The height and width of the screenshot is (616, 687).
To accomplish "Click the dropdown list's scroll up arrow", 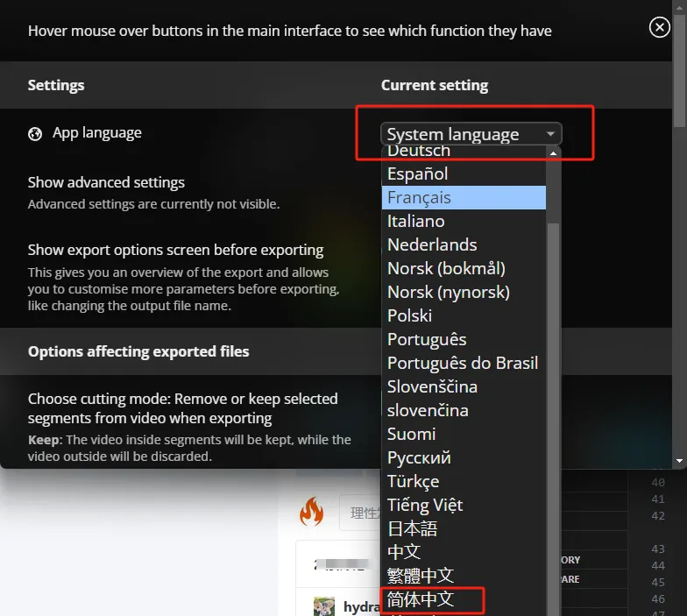I will point(553,153).
